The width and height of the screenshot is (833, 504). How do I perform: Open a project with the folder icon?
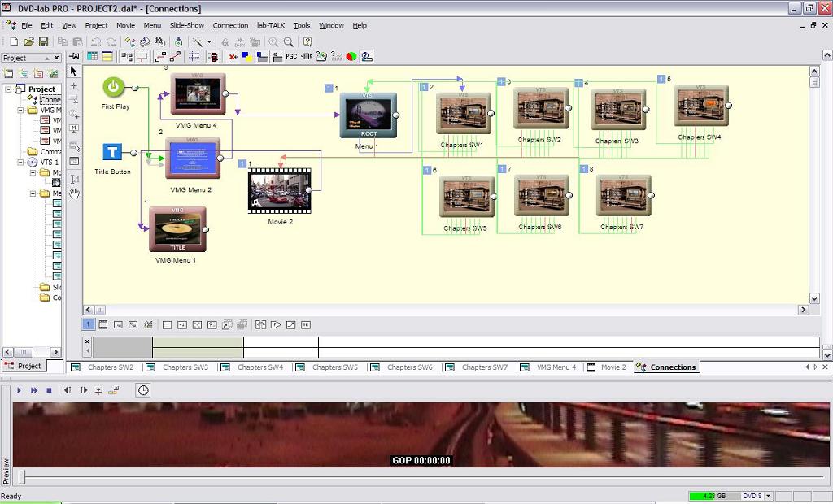tap(28, 41)
